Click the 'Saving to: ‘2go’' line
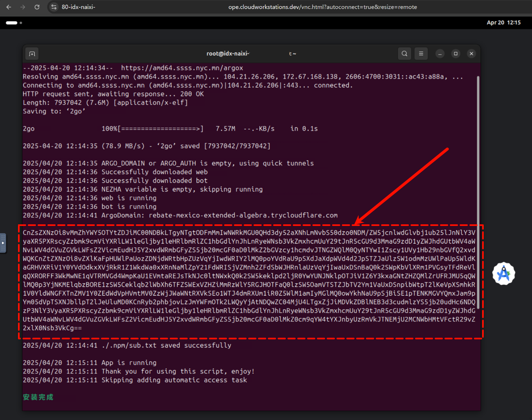The height and width of the screenshot is (420, 532). click(54, 111)
